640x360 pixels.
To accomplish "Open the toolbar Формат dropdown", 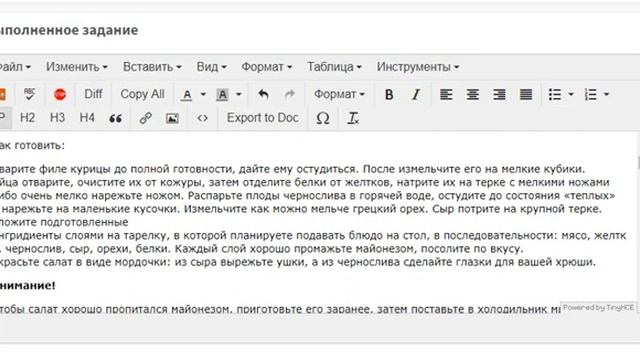I will [x=339, y=94].
